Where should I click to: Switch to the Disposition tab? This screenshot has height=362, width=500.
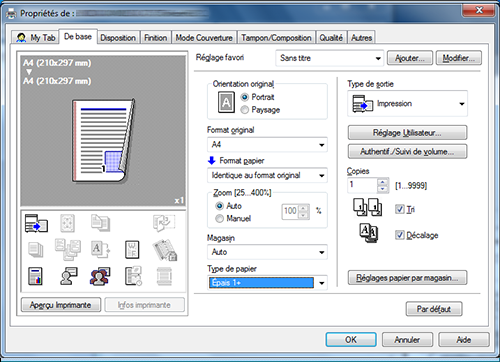coord(118,38)
